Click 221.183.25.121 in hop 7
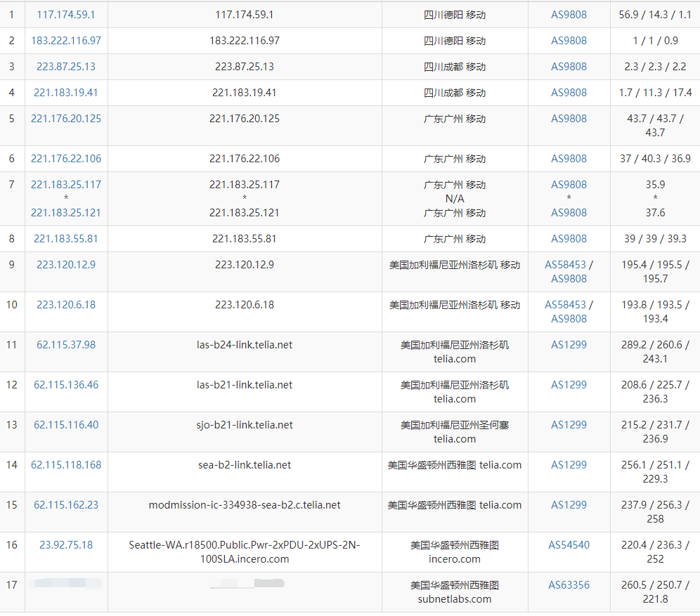700x616 pixels. pos(65,213)
